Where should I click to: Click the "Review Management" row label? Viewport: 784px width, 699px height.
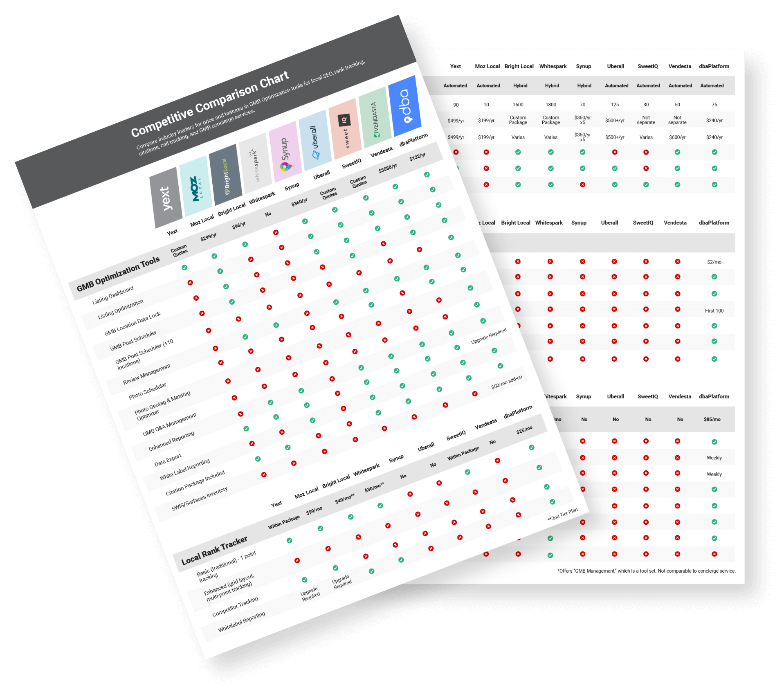[x=147, y=374]
